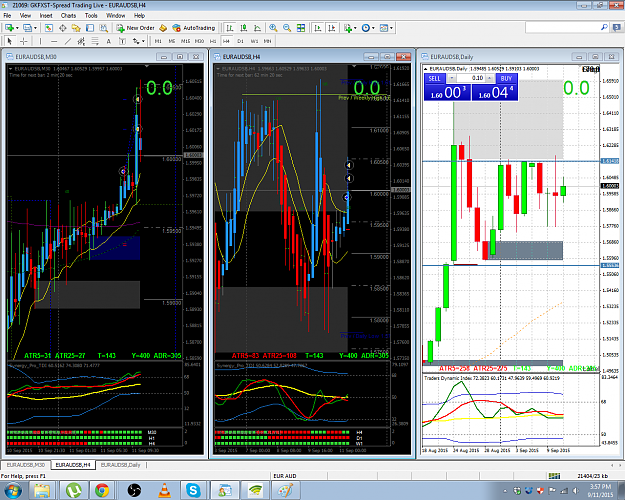Toggle chart Auto Scroll
This screenshot has width=625, height=500.
318,28
